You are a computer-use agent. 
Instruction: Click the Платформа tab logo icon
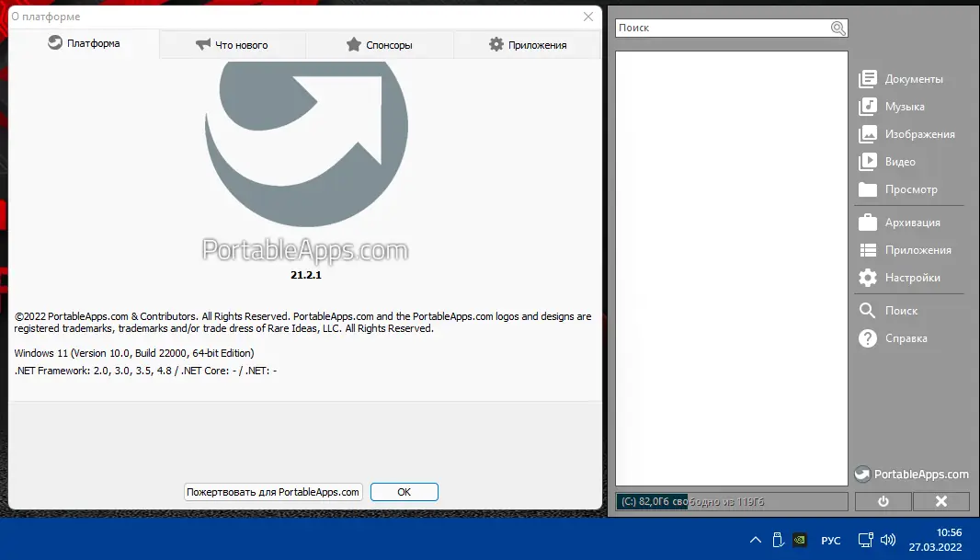tap(55, 42)
